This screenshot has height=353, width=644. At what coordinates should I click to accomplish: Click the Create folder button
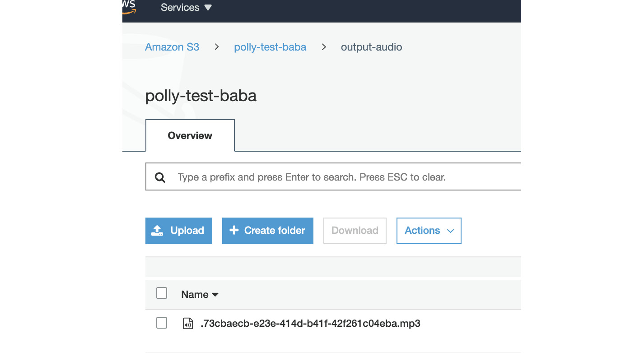[x=268, y=231]
